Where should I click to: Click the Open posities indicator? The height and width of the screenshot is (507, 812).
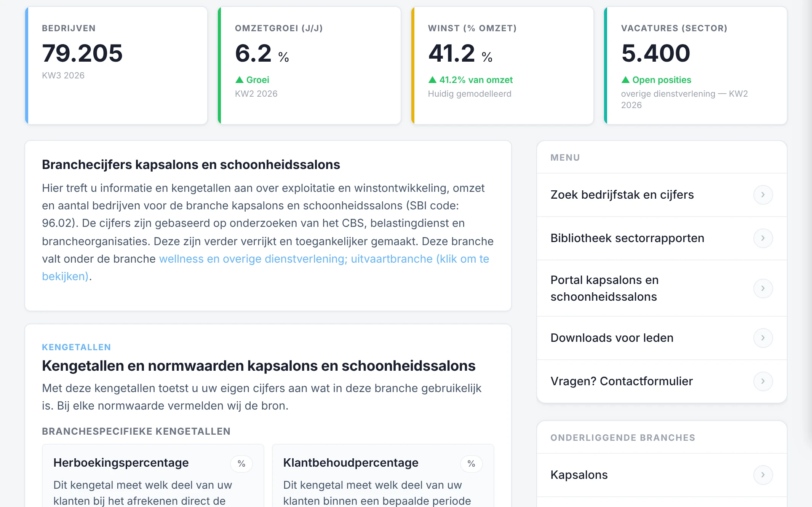[x=656, y=80]
